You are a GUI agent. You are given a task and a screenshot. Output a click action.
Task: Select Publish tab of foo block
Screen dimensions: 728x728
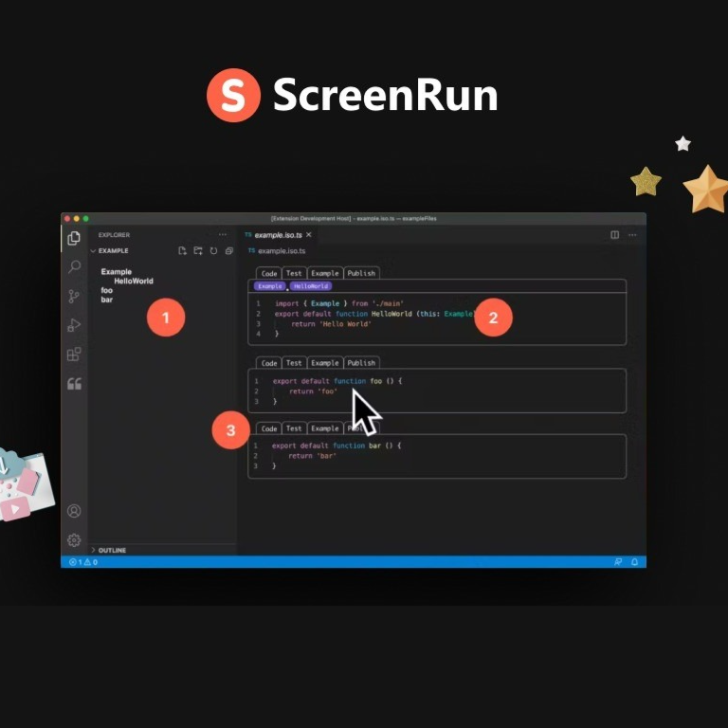point(361,363)
